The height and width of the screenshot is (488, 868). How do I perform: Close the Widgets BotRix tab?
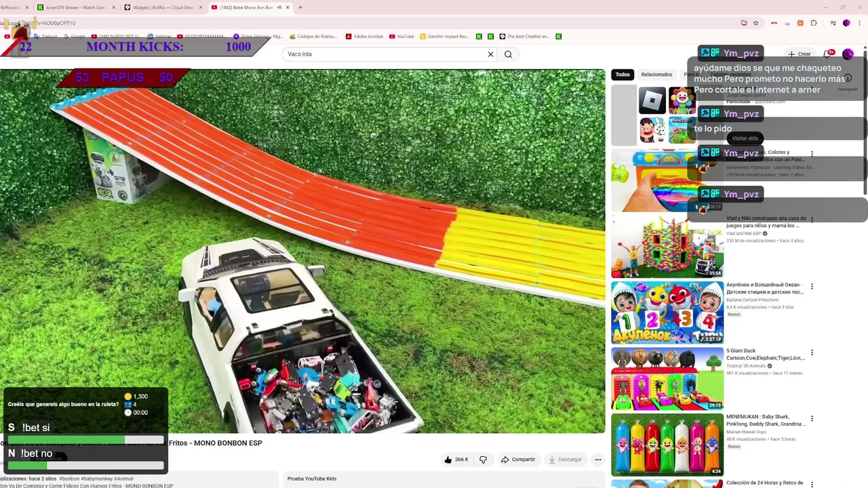tap(200, 7)
